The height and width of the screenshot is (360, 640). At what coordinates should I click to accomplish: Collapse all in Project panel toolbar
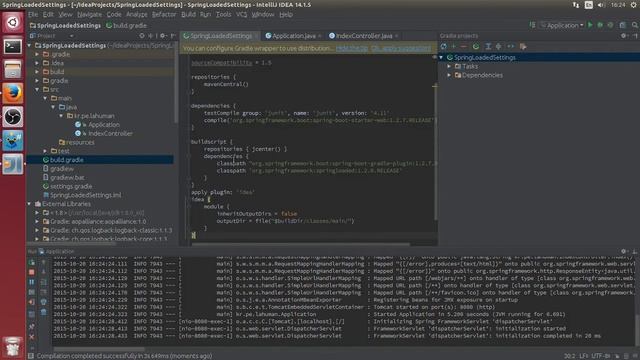[151, 36]
